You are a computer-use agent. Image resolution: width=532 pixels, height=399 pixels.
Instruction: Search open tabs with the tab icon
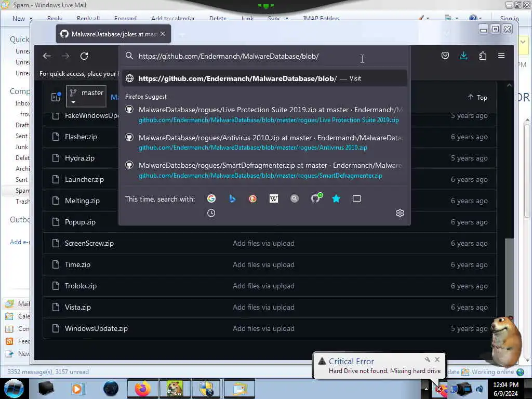[357, 198]
